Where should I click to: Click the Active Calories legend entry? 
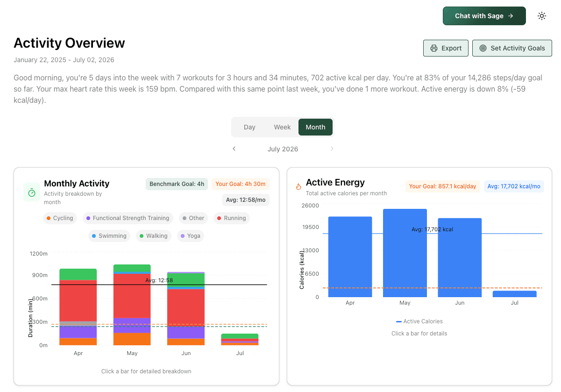tap(419, 321)
